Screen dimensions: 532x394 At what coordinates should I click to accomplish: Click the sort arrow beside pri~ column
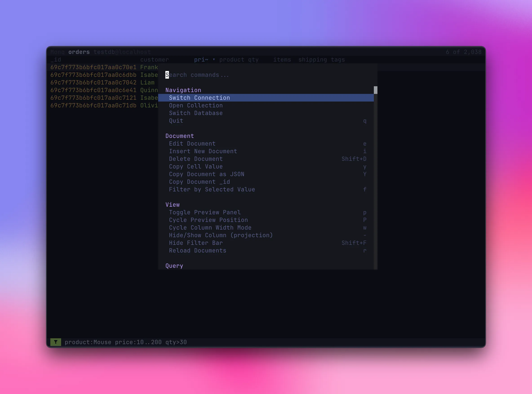click(x=214, y=60)
